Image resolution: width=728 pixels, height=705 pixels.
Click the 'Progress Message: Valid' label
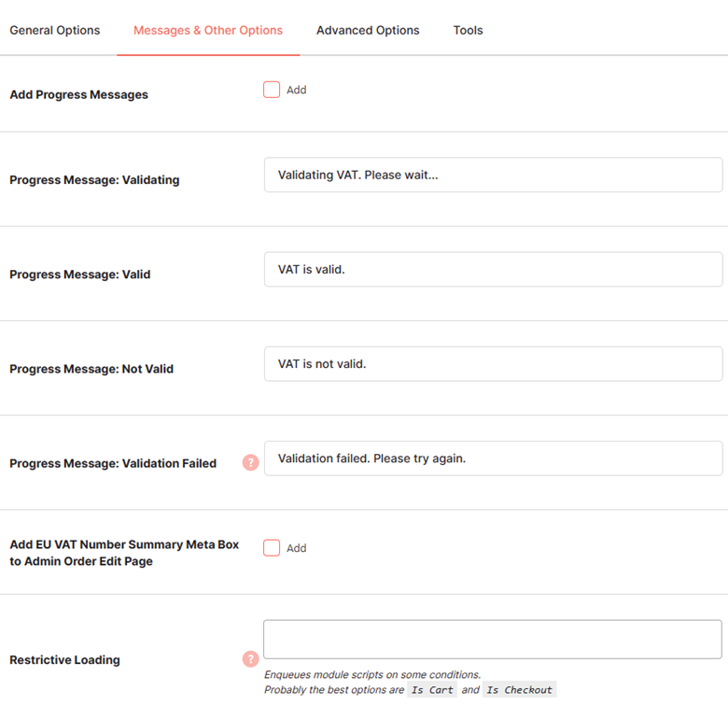[80, 275]
